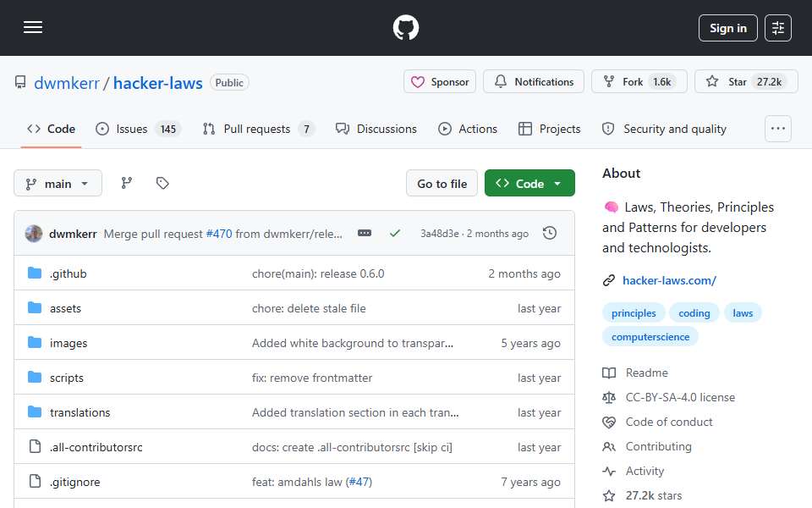This screenshot has height=508, width=812.
Task: Click the link icon beside hacker-laws.com
Action: click(x=609, y=280)
